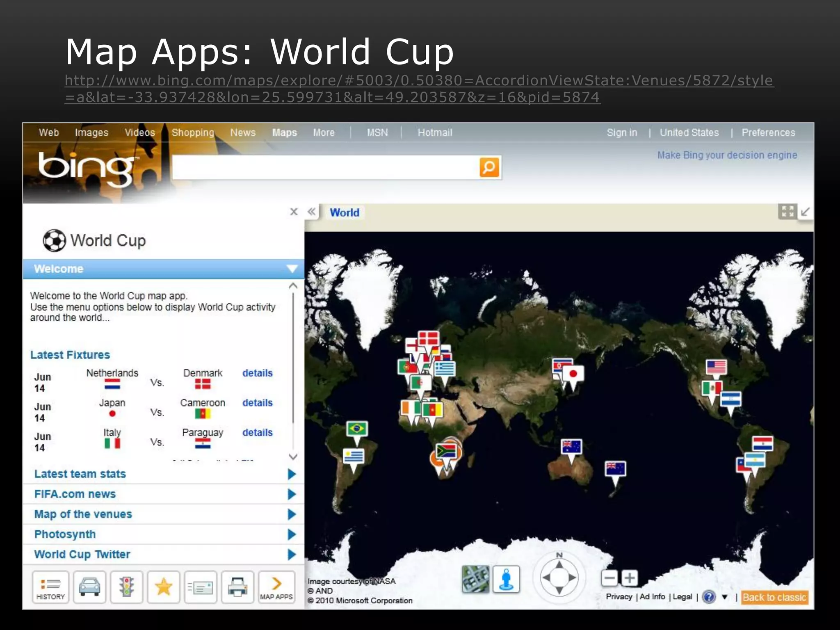Open the News tab
Viewport: 840px width, 630px height.
[x=243, y=132]
